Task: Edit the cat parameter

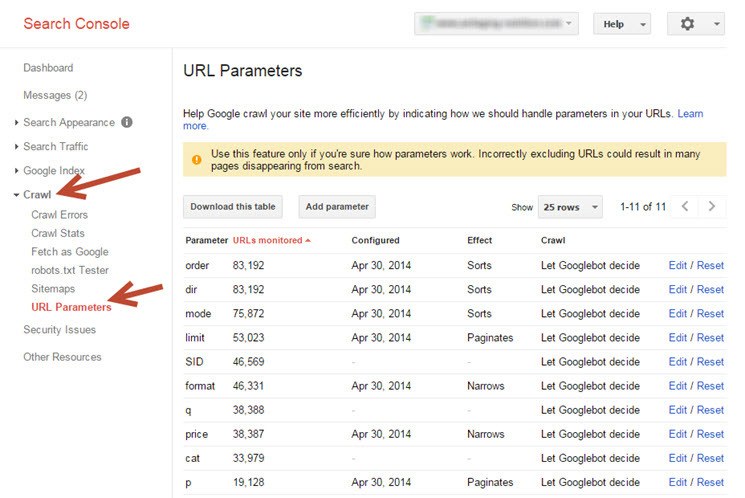Action: (678, 459)
